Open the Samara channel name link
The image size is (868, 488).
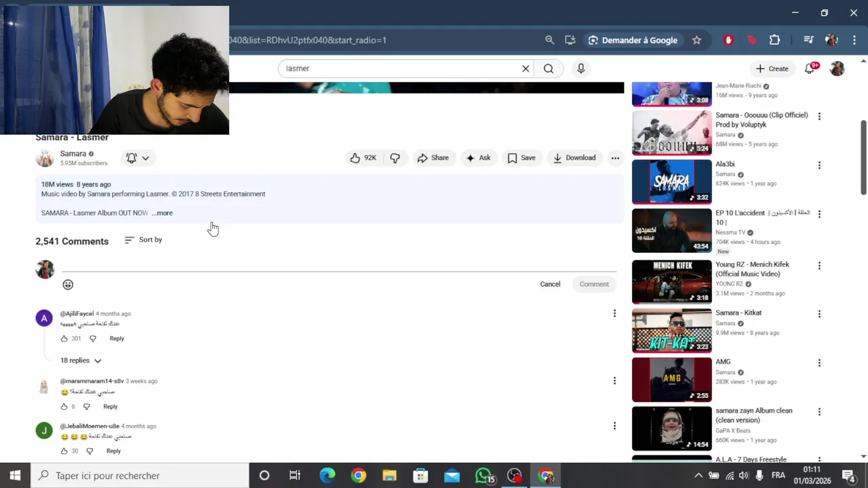[73, 154]
